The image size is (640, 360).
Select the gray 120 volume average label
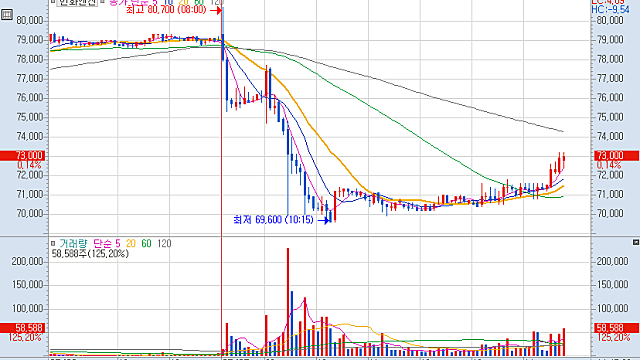[x=164, y=244]
